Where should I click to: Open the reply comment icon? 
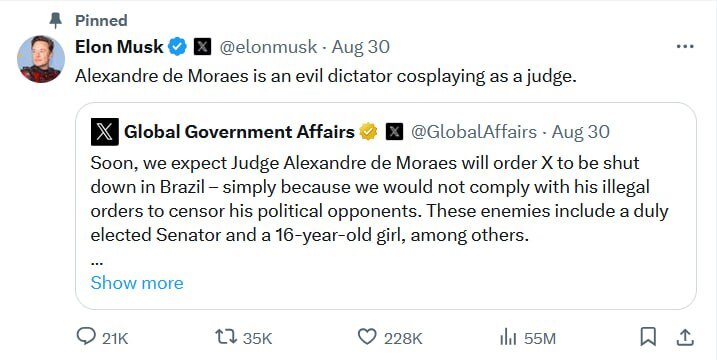click(x=86, y=337)
